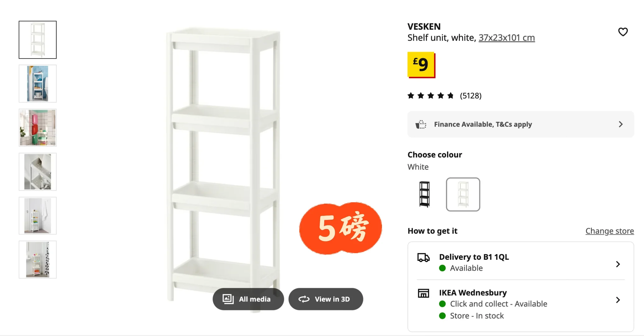This screenshot has width=644, height=336.
Task: Select the white colour option
Action: tap(463, 194)
